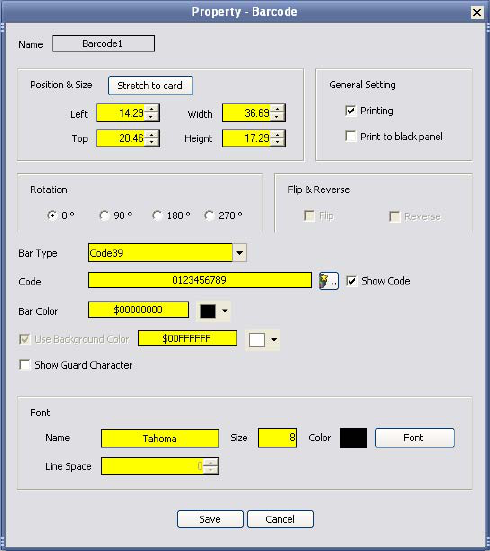Increase the Left position spinner
Screen dimensions: 490x551
pyautogui.click(x=151, y=109)
